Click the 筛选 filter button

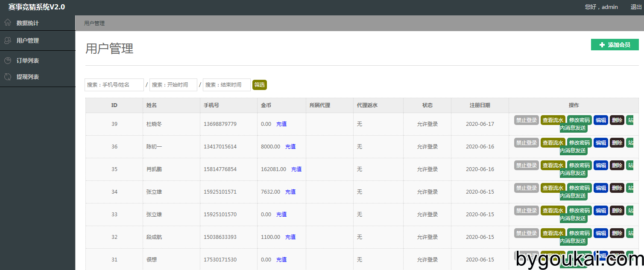[x=260, y=85]
